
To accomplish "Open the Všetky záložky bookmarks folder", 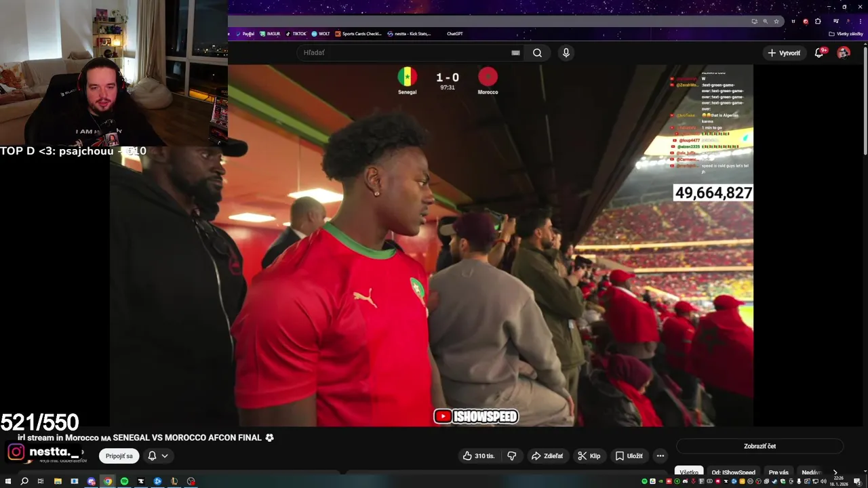I will pyautogui.click(x=846, y=34).
